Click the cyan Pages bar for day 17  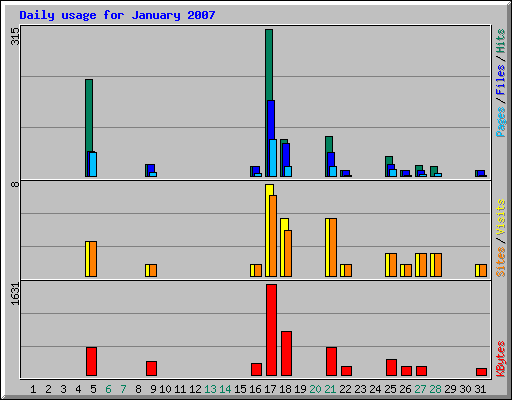pyautogui.click(x=273, y=158)
